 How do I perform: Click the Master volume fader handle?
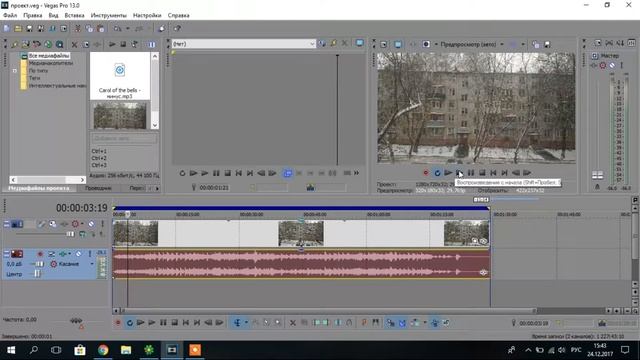point(597,176)
